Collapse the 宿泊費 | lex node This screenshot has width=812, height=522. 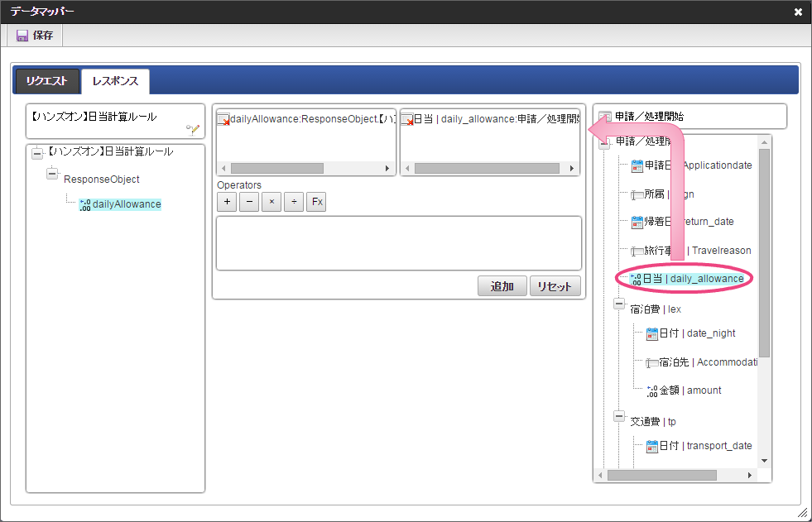(619, 304)
